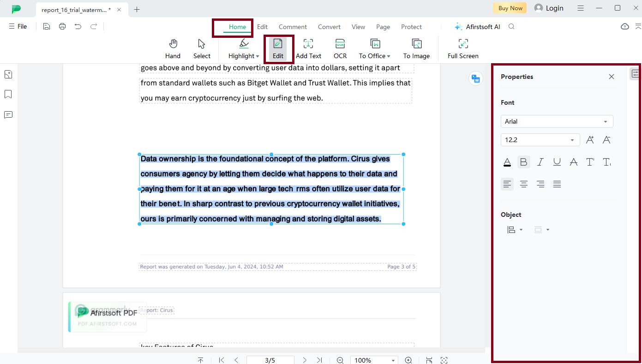Go to the previous page

(236, 360)
